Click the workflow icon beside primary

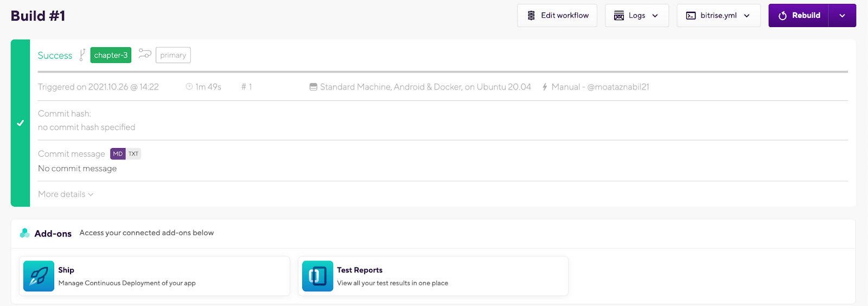coord(145,54)
